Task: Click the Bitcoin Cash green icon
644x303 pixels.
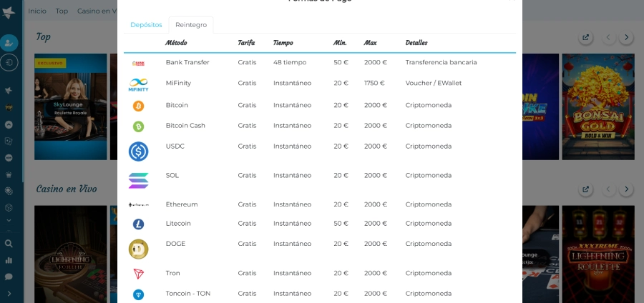Action: tap(138, 126)
